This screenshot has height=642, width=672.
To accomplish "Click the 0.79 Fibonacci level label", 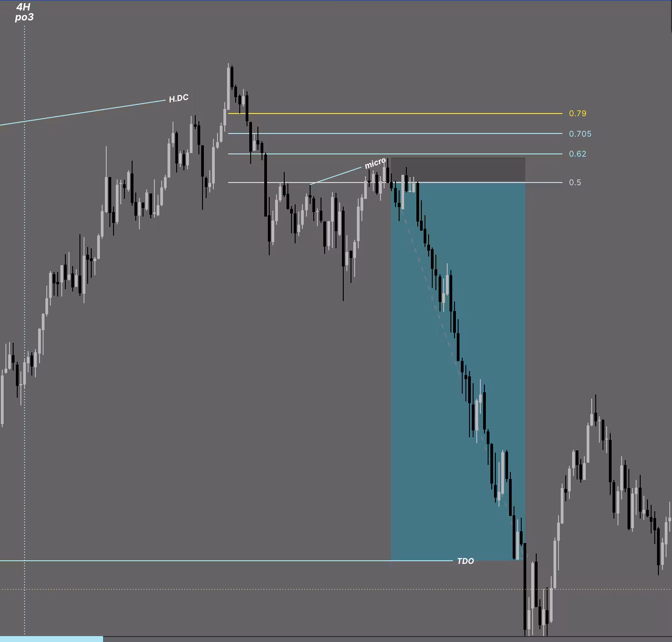I will pos(578,114).
